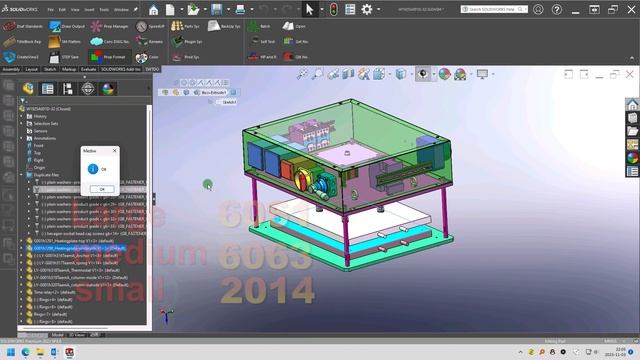The width and height of the screenshot is (640, 360).
Task: Click the STEP Save tool
Action: click(64, 57)
